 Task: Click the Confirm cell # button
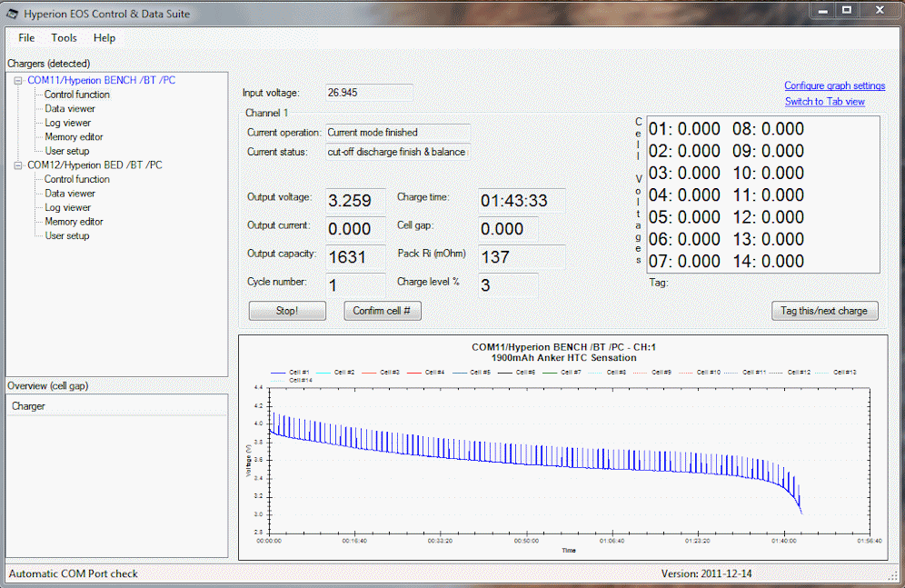382,311
